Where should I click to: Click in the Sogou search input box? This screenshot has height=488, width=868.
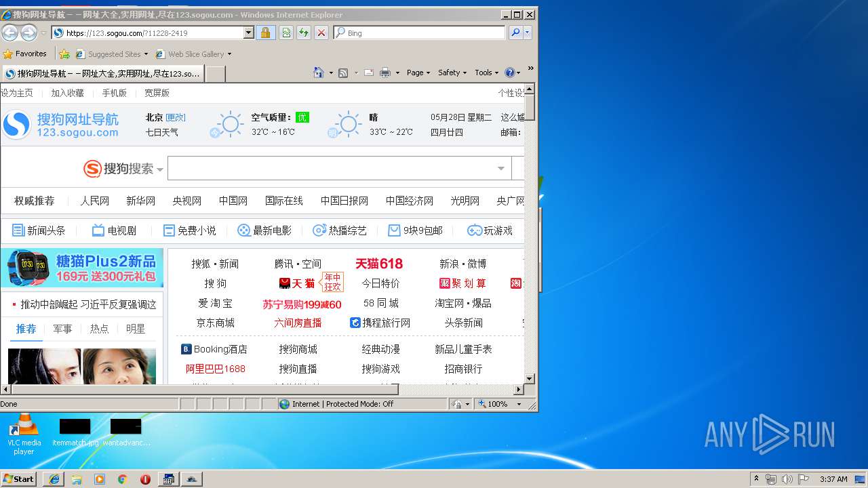point(339,168)
